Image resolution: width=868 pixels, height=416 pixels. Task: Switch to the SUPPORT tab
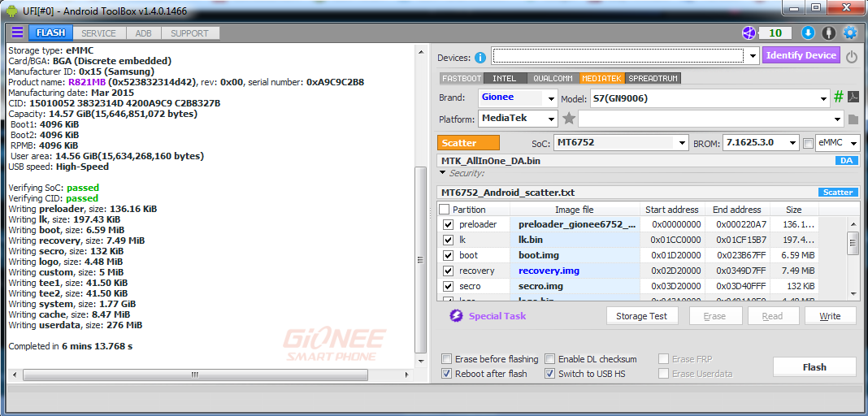[x=190, y=33]
